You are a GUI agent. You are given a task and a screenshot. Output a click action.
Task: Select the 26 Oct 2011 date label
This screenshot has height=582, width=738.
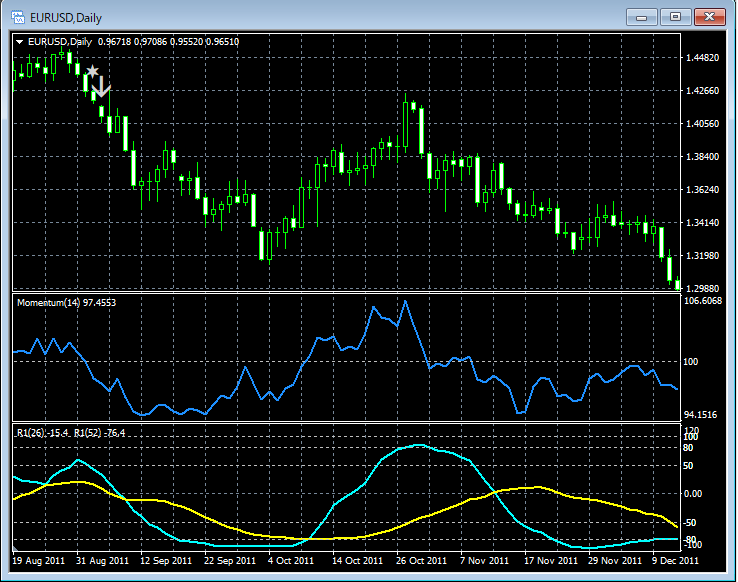tap(421, 561)
